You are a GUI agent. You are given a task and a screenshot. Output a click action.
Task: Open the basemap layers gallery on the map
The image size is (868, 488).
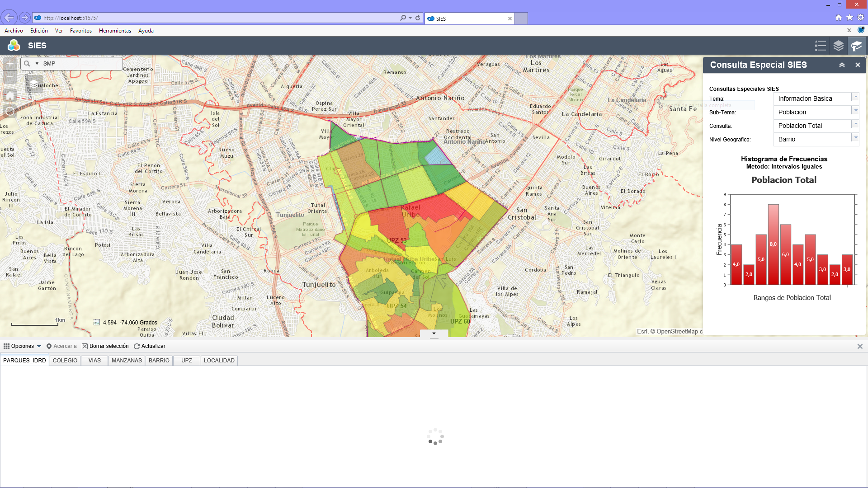34,84
